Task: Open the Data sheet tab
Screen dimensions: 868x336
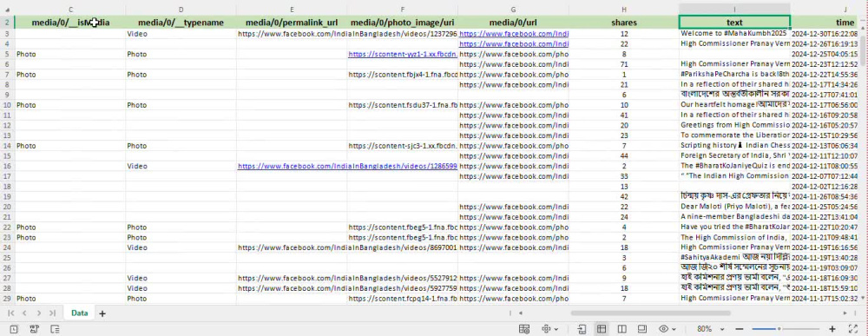Action: pos(79,313)
